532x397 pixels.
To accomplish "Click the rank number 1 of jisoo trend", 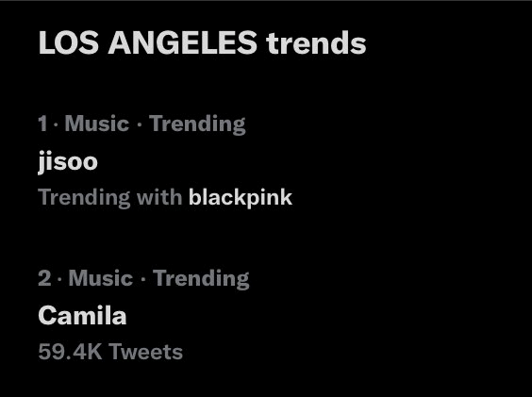I will [x=42, y=124].
